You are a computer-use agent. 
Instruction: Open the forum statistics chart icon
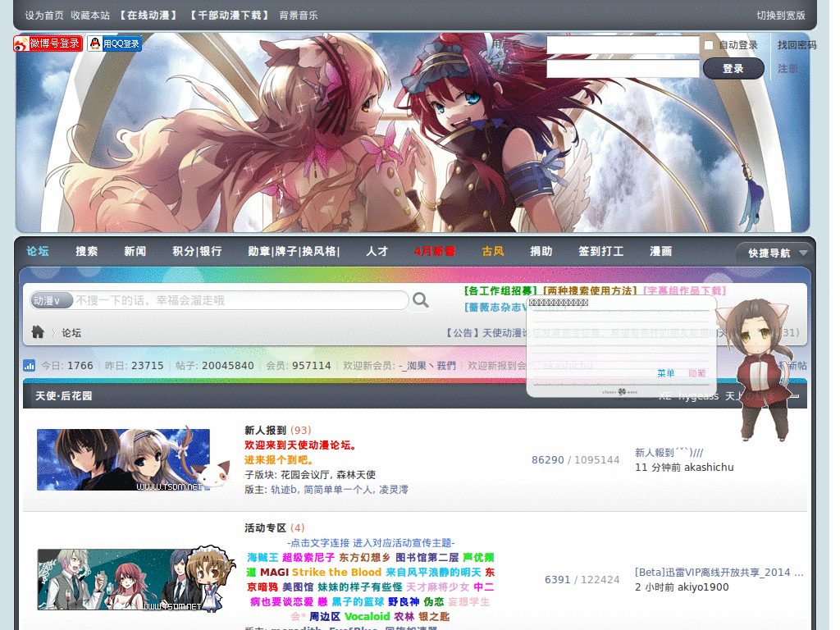[29, 365]
